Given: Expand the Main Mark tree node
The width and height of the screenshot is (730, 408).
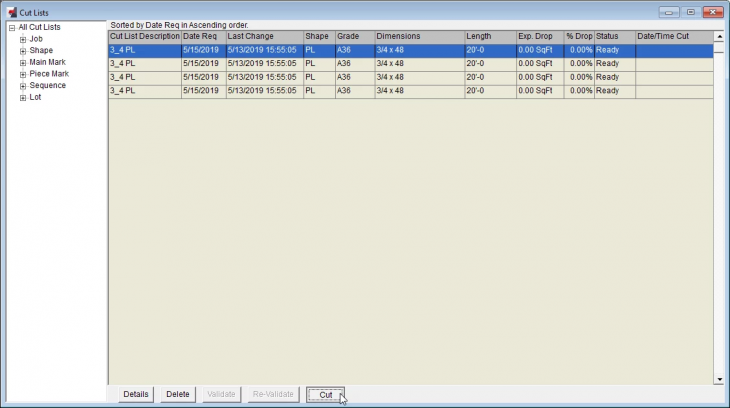Looking at the screenshot, I should coord(23,63).
